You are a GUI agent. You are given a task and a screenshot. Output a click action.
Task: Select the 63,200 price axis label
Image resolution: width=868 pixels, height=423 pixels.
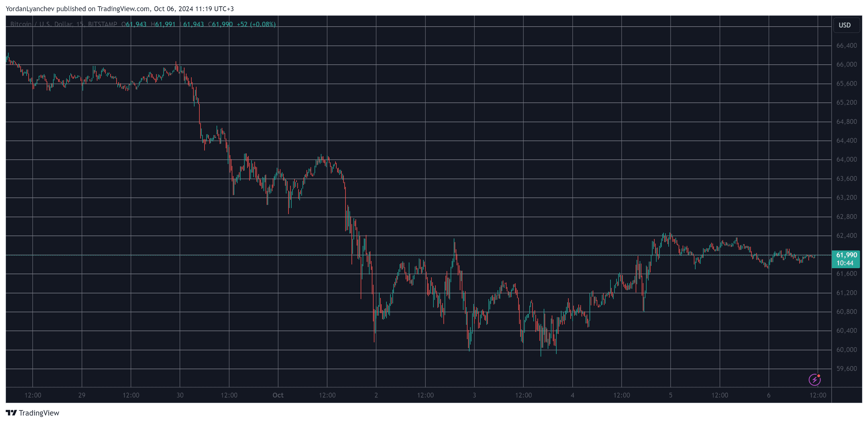click(847, 197)
